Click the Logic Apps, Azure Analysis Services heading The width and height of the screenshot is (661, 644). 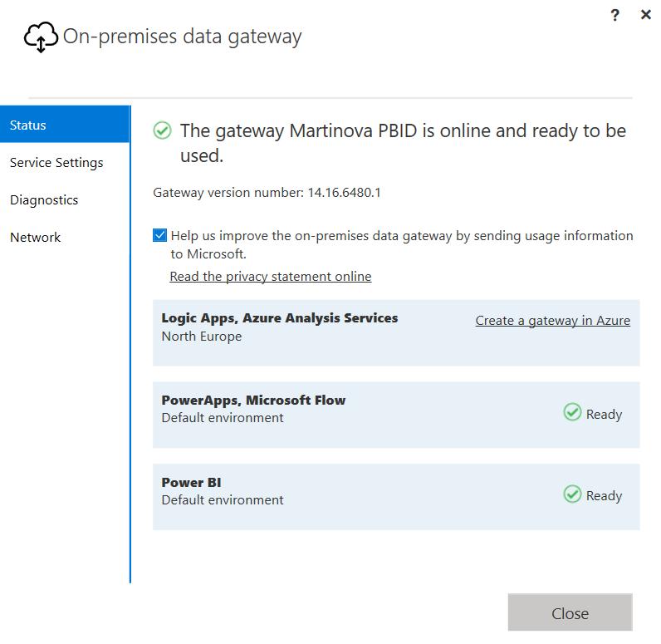pyautogui.click(x=280, y=318)
